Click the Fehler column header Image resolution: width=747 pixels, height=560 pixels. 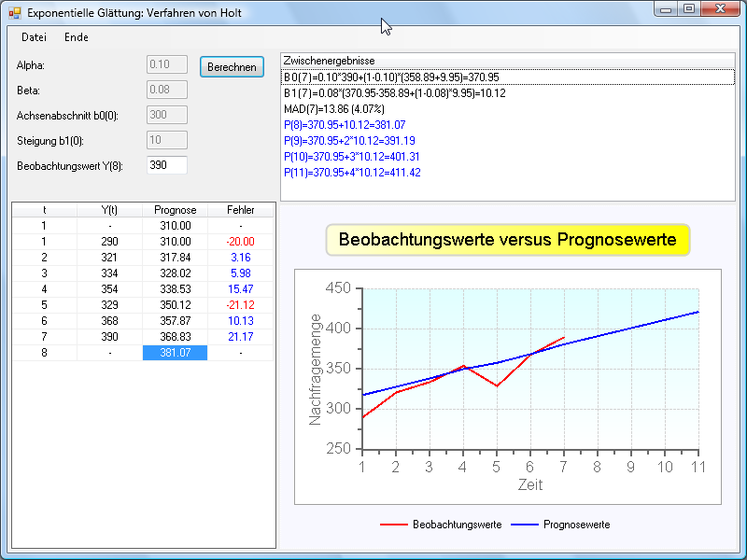pos(240,210)
